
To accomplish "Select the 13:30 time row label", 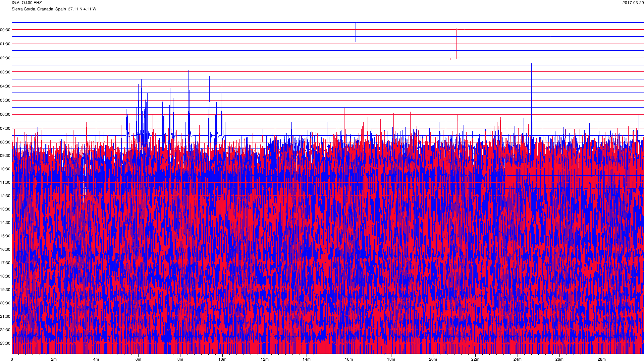I will (x=5, y=209).
